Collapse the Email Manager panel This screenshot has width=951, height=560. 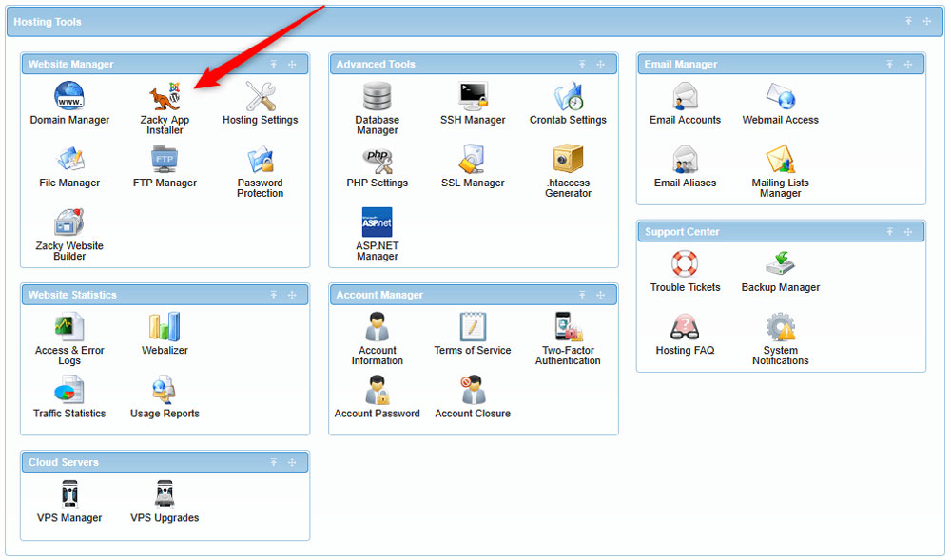889,65
